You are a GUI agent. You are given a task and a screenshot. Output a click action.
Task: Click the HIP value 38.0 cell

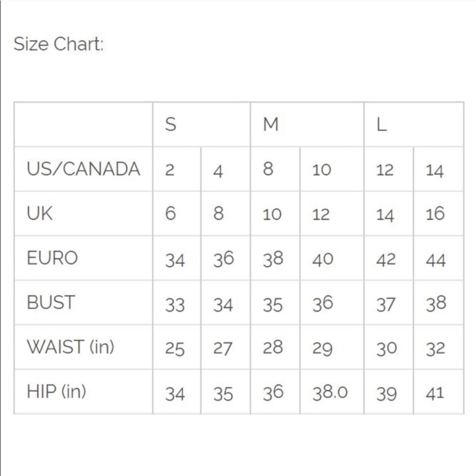click(x=330, y=393)
